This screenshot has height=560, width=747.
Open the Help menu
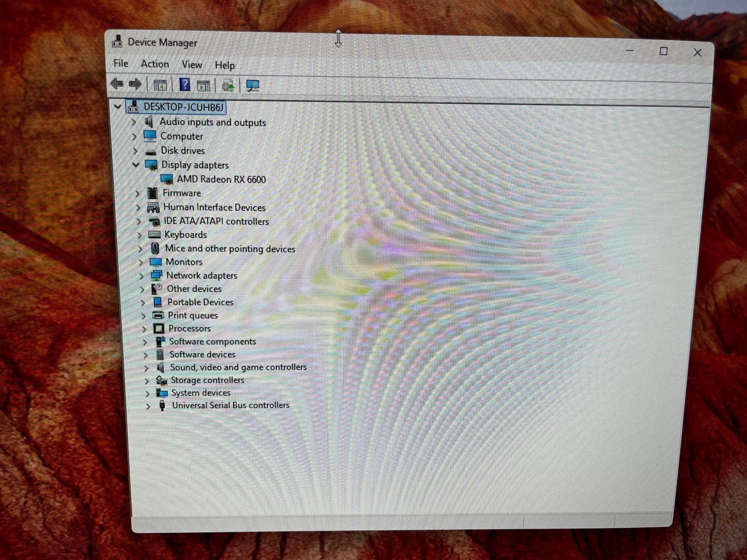(x=225, y=65)
